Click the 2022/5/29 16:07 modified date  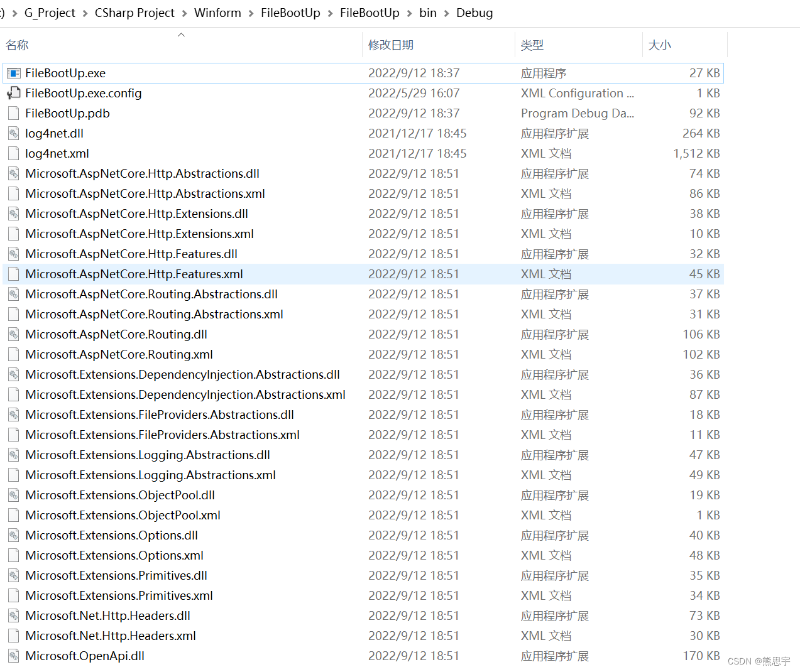[x=414, y=94]
